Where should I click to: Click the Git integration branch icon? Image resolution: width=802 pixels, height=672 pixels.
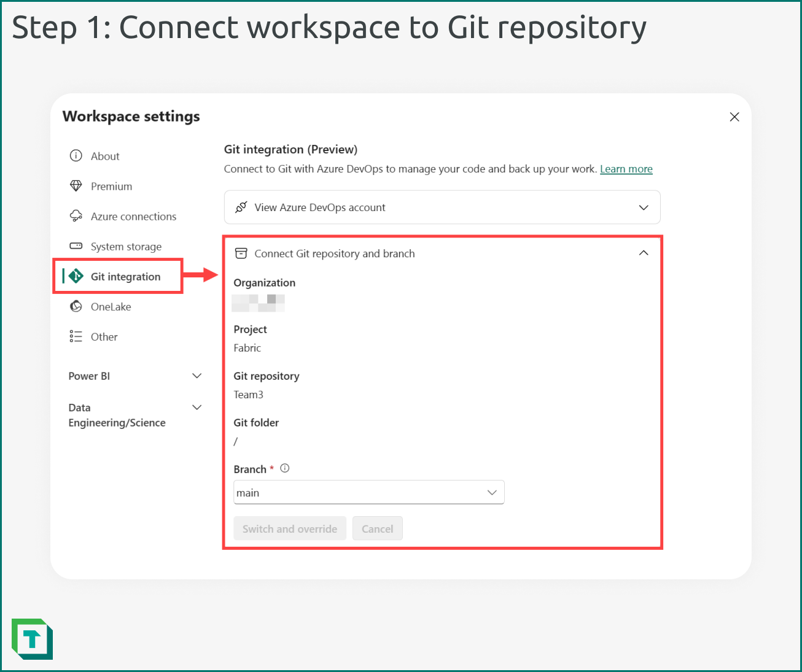tap(76, 276)
